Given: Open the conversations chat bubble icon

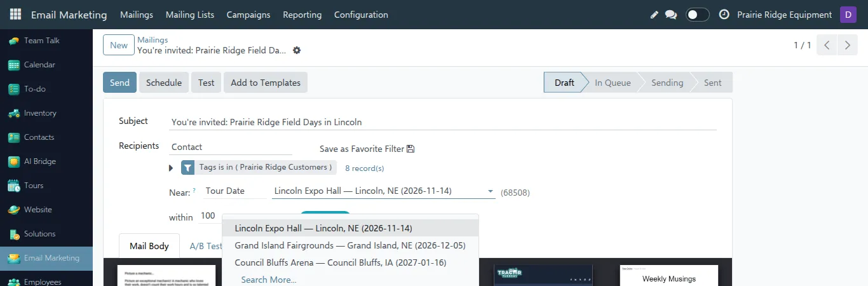Looking at the screenshot, I should click(671, 15).
